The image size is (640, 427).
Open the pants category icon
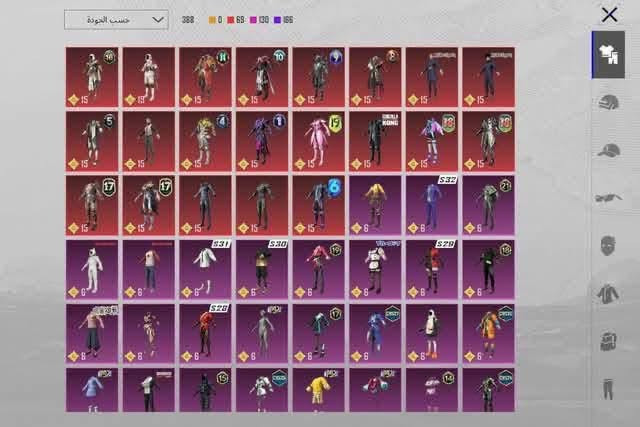pos(608,389)
